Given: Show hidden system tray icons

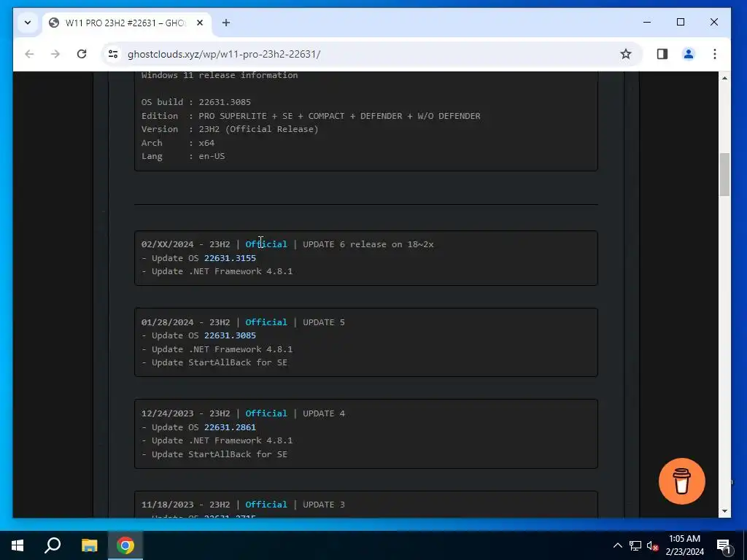Looking at the screenshot, I should click(x=617, y=545).
